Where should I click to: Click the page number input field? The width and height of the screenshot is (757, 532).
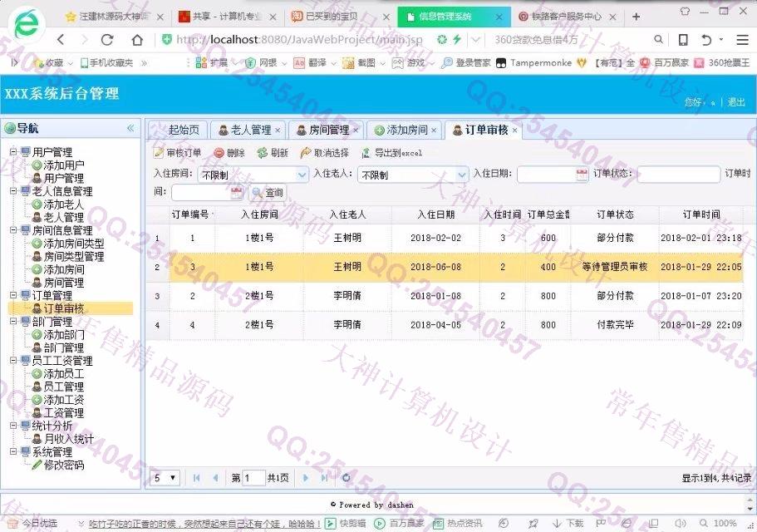(x=253, y=478)
